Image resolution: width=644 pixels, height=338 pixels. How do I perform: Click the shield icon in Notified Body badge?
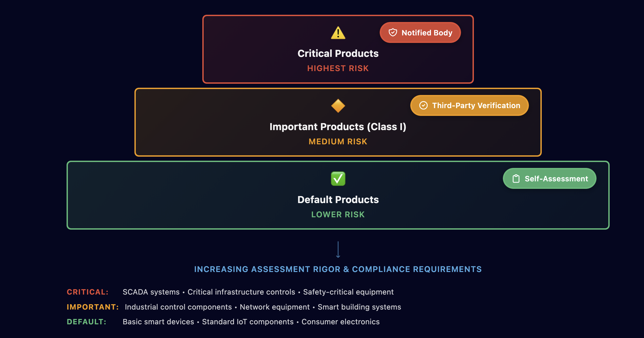(393, 32)
